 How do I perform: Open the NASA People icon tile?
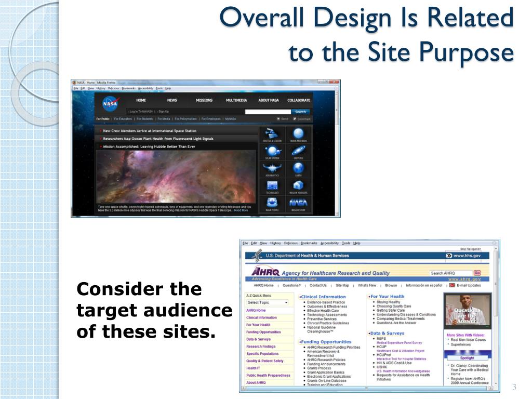coord(272,204)
